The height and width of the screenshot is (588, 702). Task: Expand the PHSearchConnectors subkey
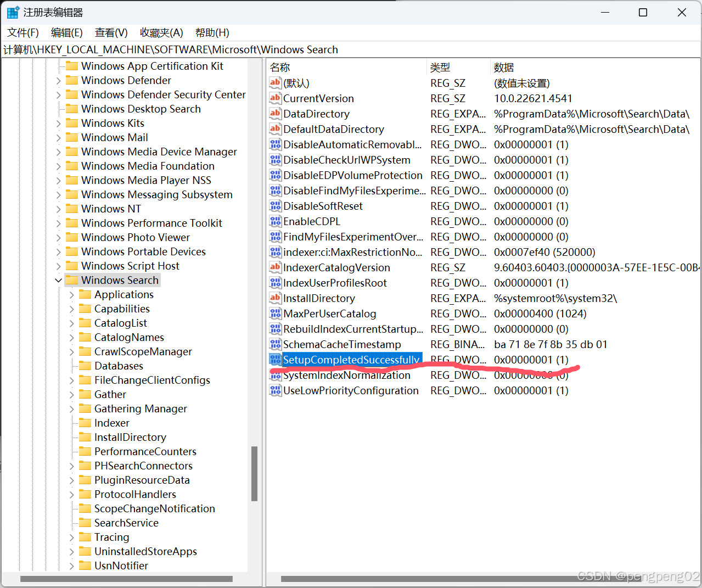(x=71, y=466)
